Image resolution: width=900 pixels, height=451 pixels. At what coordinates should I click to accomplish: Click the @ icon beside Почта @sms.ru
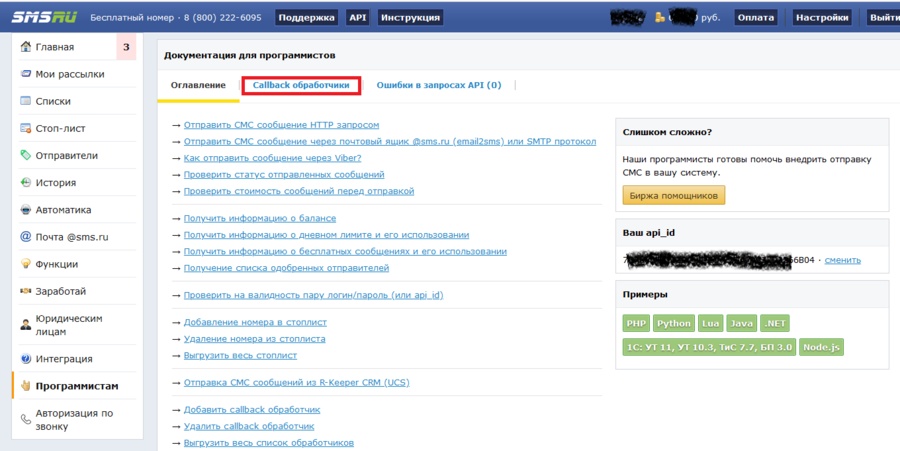coord(25,236)
